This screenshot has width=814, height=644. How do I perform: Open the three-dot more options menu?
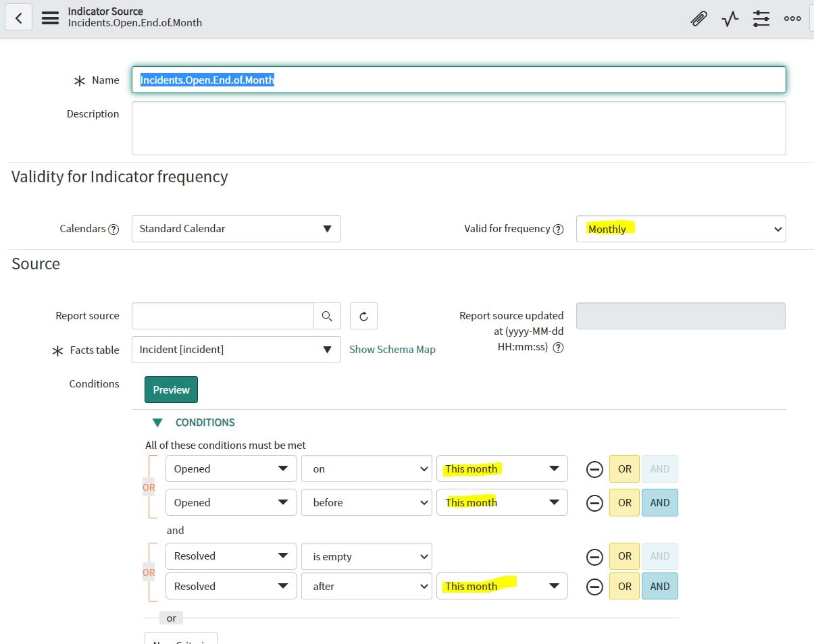792,18
